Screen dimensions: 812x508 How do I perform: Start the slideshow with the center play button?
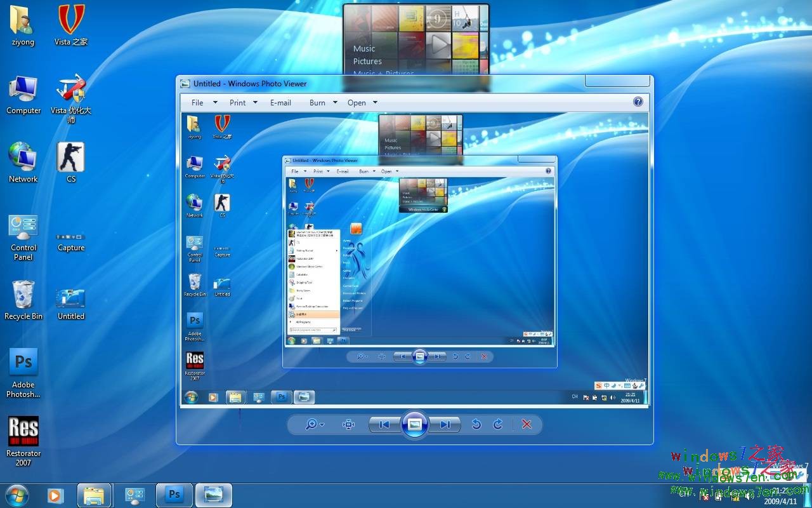tap(414, 424)
